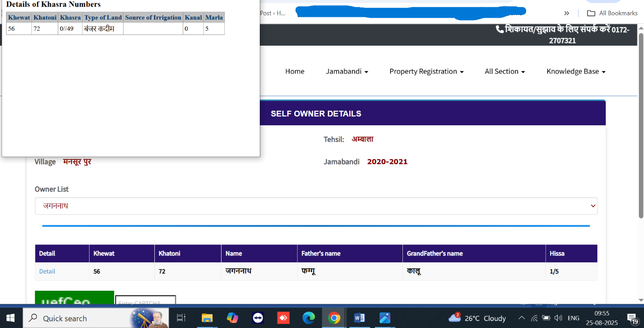Open AnyDesk from the taskbar

[283, 318]
